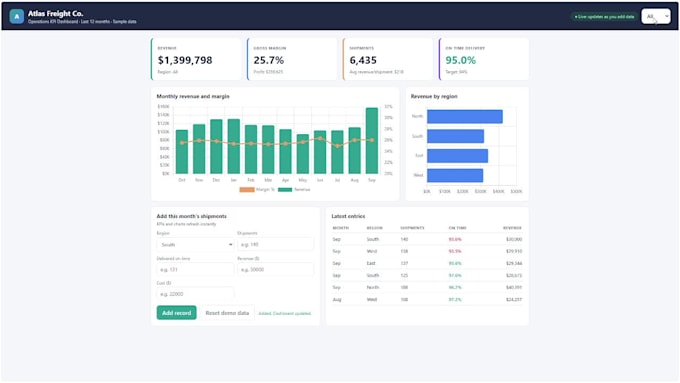
Task: Click the '95.0%' on-time value
Action: pyautogui.click(x=461, y=60)
